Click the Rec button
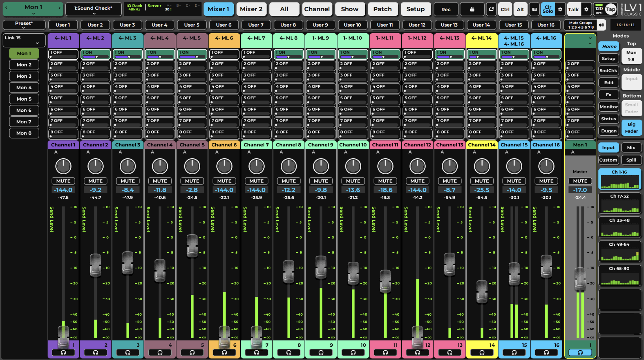 (x=446, y=9)
